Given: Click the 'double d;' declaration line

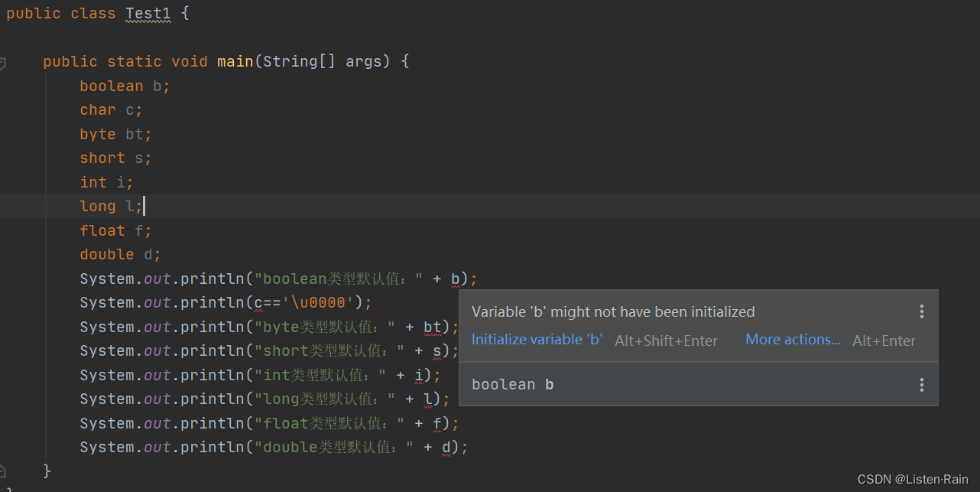Looking at the screenshot, I should [x=120, y=254].
